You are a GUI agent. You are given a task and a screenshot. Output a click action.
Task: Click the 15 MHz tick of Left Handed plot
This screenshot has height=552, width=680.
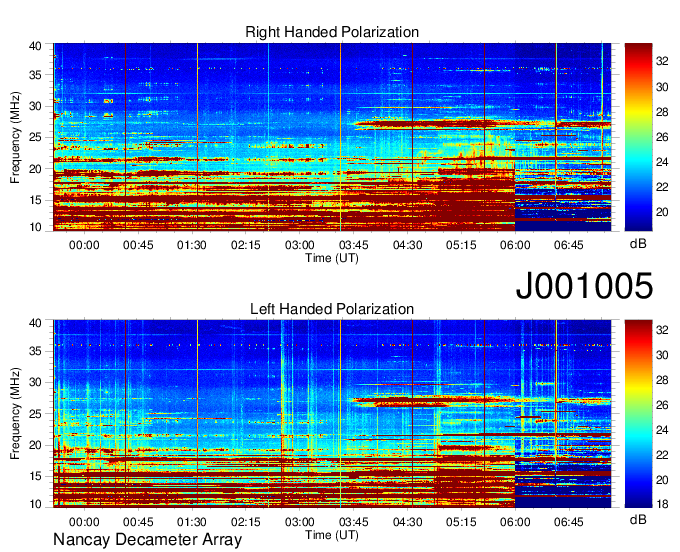point(35,476)
